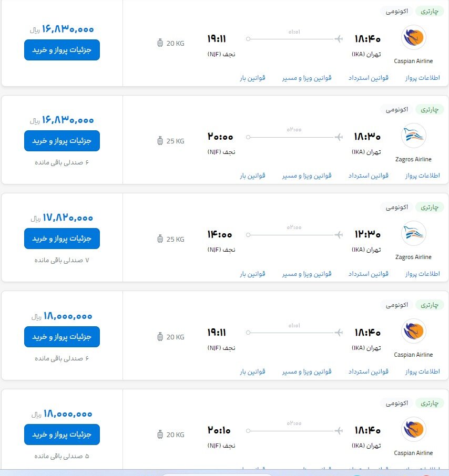The width and height of the screenshot is (449, 476).
Task: Select the چارتری tag on the first flight
Action: (430, 11)
